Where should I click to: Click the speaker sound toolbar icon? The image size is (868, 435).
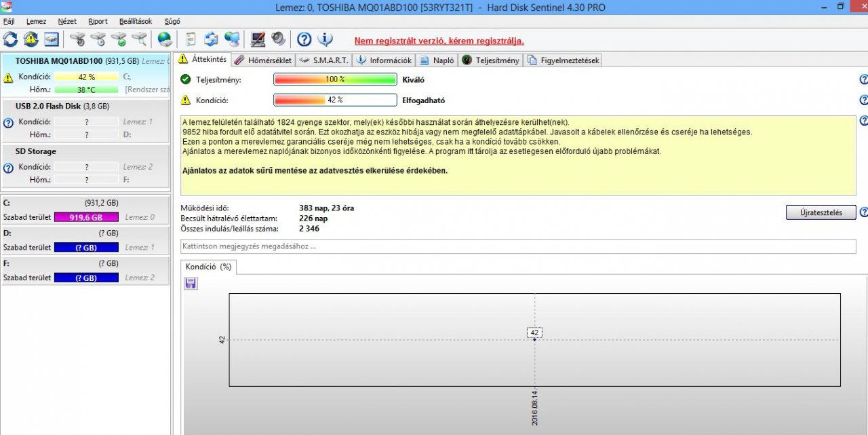[278, 39]
